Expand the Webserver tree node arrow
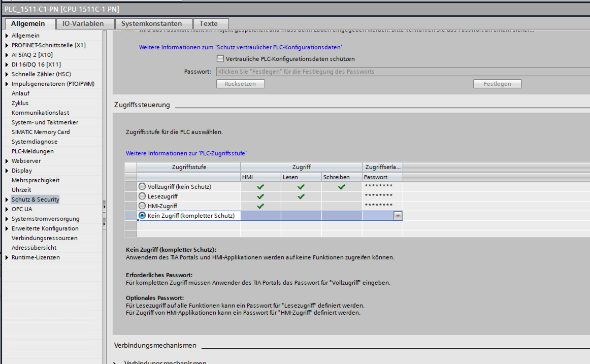Screen dimensions: 590x364 tap(7, 161)
